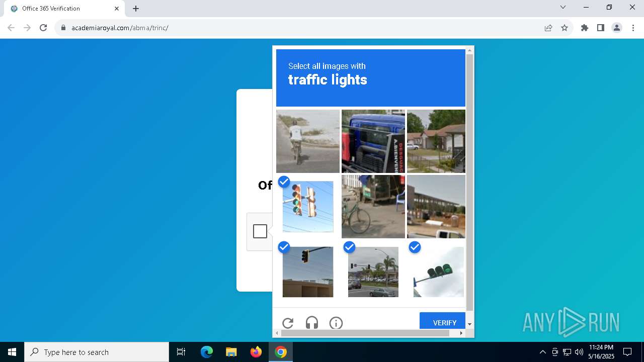Open the Windows Start menu
The width and height of the screenshot is (644, 362).
[x=12, y=352]
